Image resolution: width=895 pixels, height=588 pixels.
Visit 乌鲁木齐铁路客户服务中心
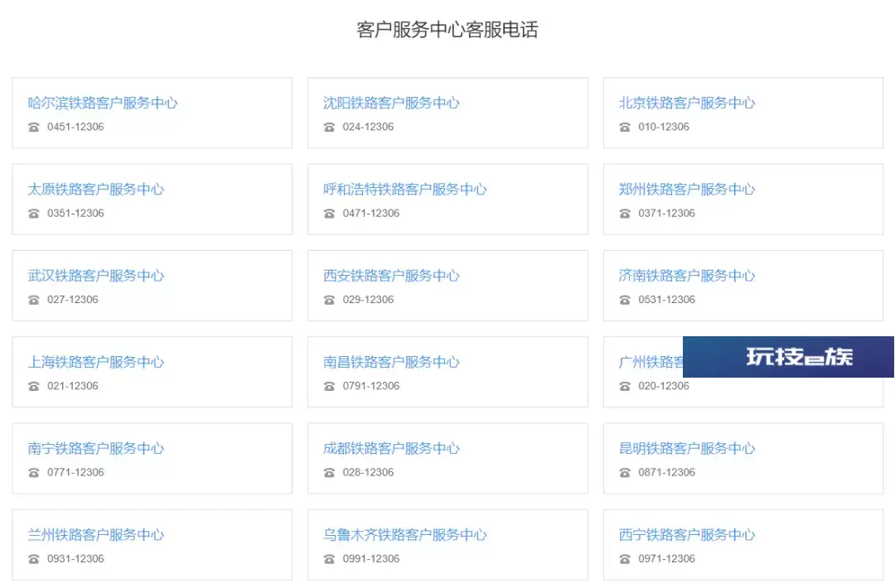pyautogui.click(x=405, y=534)
